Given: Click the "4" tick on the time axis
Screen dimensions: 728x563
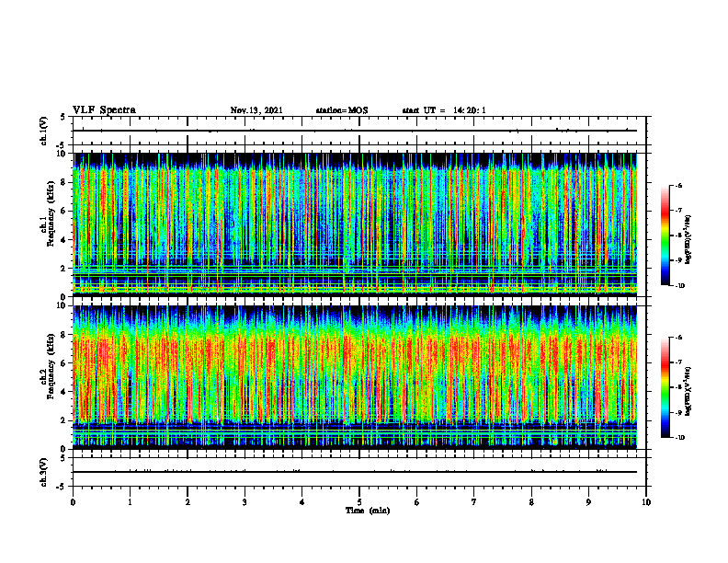Looking at the screenshot, I should [302, 502].
